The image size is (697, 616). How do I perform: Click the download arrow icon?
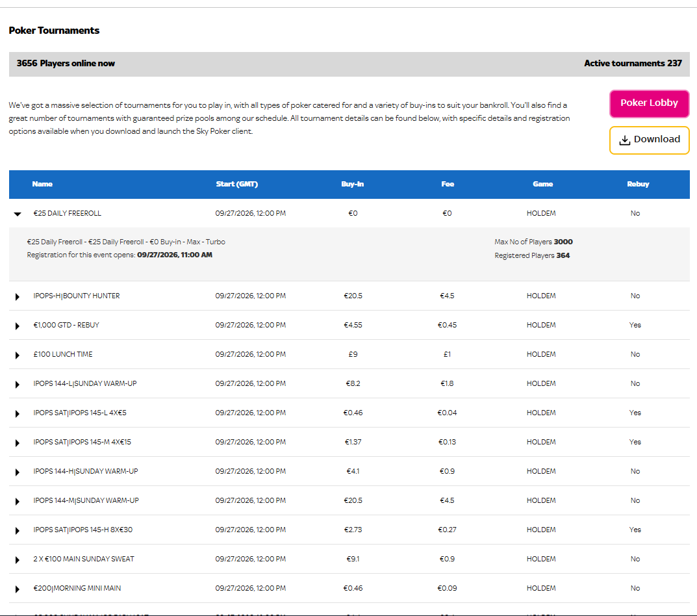[x=624, y=140]
